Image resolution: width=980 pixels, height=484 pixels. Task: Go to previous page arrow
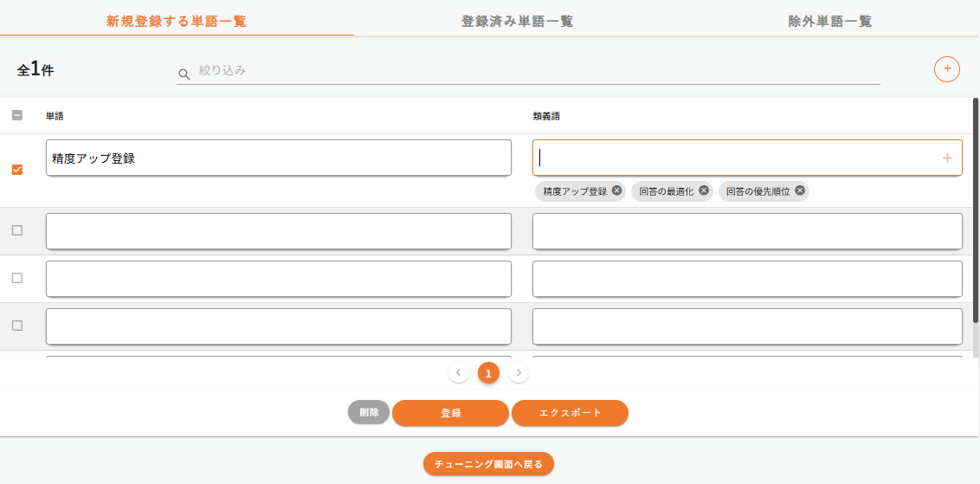click(x=459, y=373)
